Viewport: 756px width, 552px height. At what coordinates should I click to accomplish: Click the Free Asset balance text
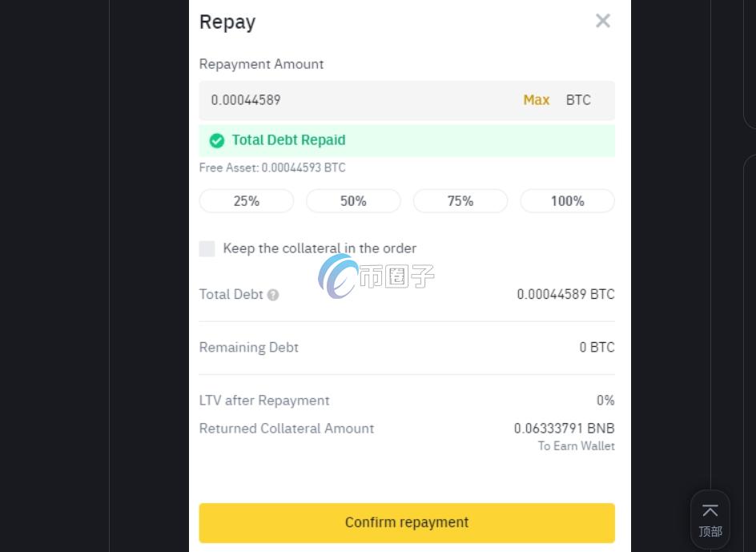click(272, 167)
